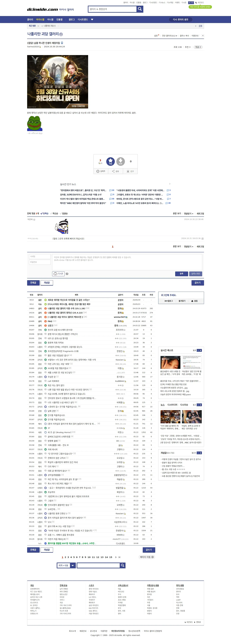Click the minor gallery ⓜ icon by the title
This screenshot has width=231, height=644.
click(61, 34)
